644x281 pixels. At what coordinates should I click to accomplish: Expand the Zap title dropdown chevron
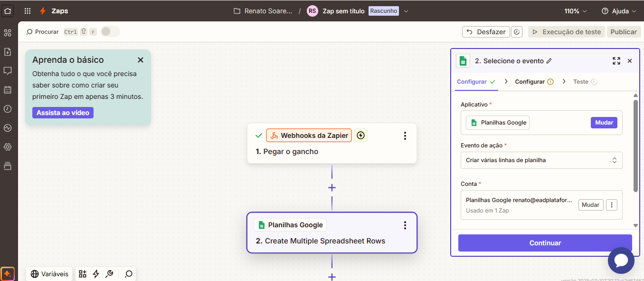(x=406, y=11)
